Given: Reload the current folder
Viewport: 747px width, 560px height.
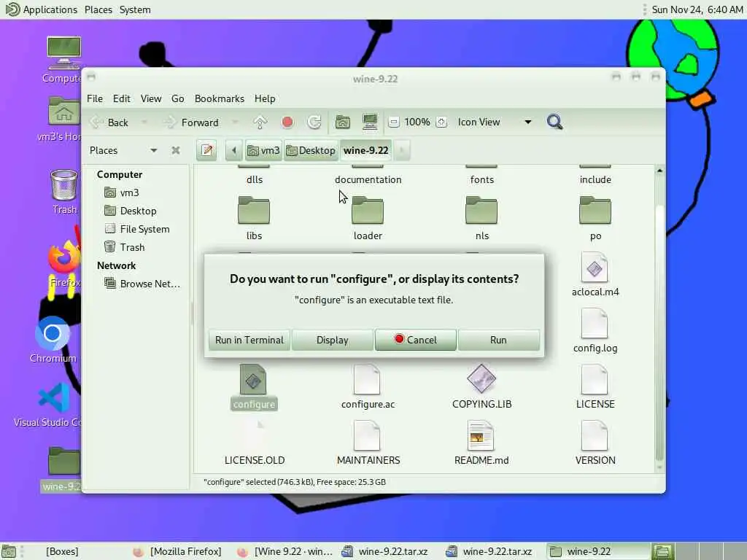Looking at the screenshot, I should point(314,122).
